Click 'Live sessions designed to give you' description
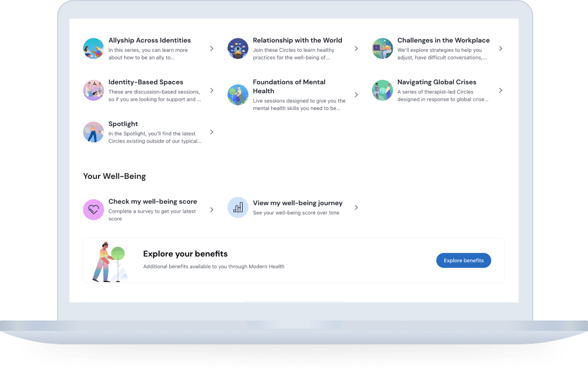 click(x=299, y=104)
